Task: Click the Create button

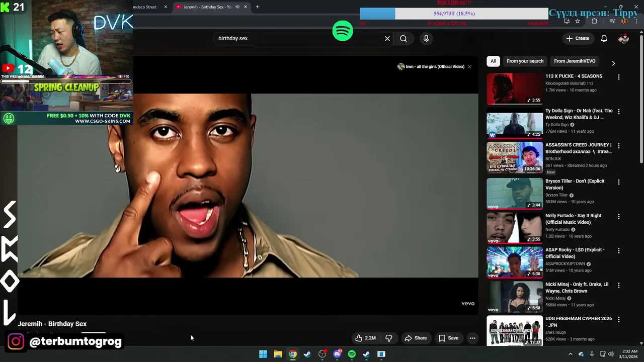Action: (578, 38)
